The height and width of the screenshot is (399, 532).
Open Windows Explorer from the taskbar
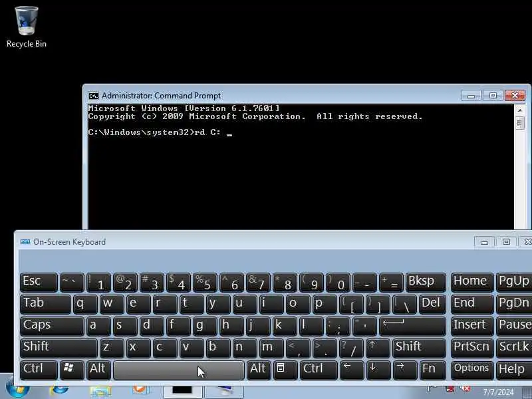[100, 392]
